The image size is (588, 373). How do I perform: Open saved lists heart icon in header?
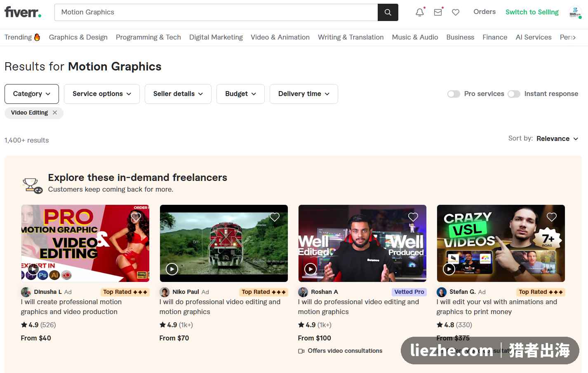456,12
